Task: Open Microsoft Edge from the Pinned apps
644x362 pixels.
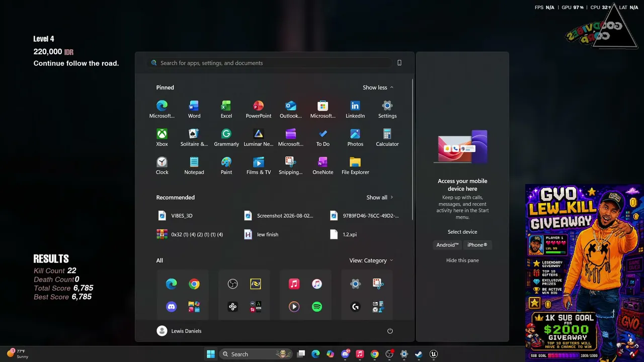Action: pos(162,109)
